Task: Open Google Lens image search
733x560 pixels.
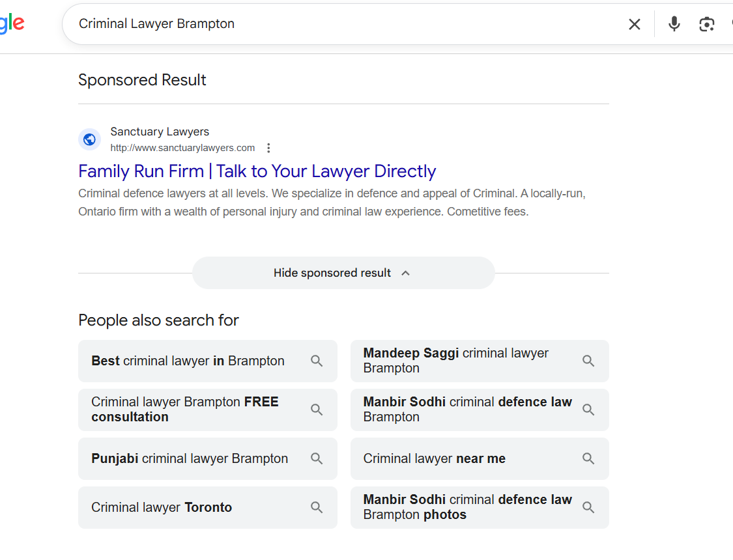Action: point(707,24)
